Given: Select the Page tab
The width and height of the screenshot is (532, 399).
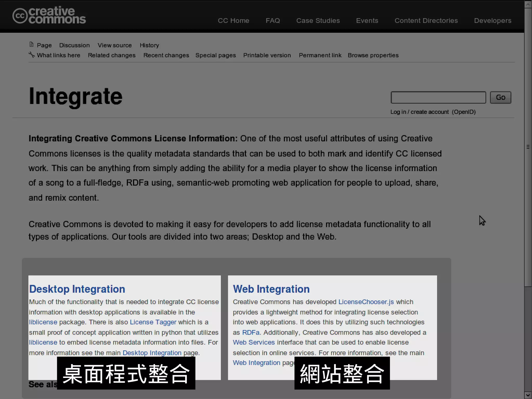Looking at the screenshot, I should (x=44, y=45).
